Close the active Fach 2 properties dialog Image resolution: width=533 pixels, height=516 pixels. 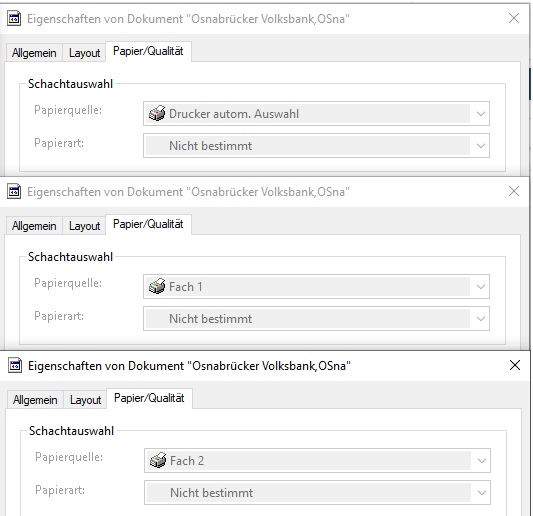(515, 365)
